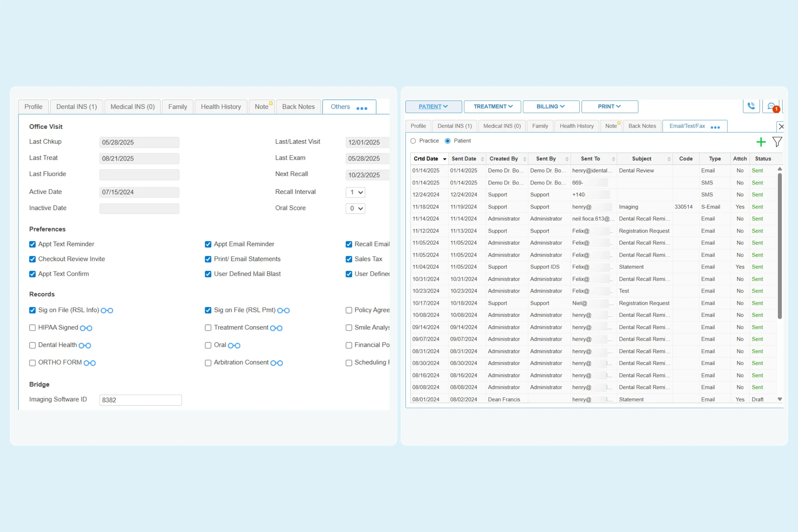Click the eyeglasses view icon beside Sig on File (RSL Info)

pos(108,311)
